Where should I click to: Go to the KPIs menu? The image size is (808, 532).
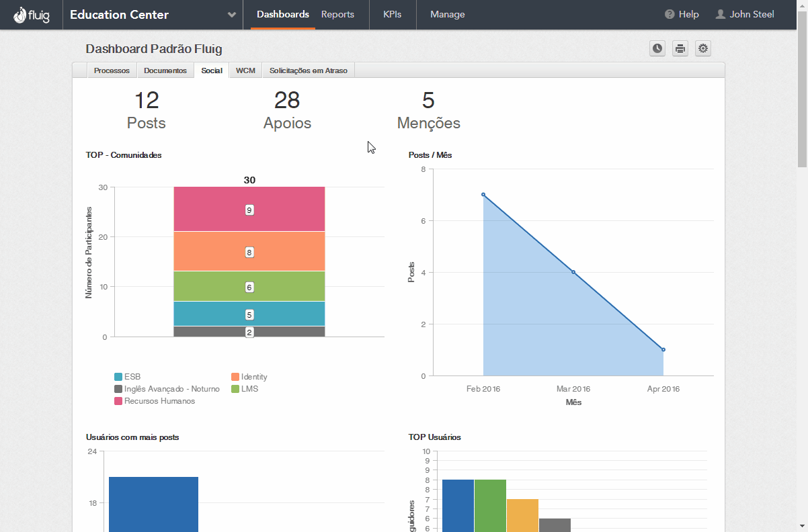pos(393,14)
